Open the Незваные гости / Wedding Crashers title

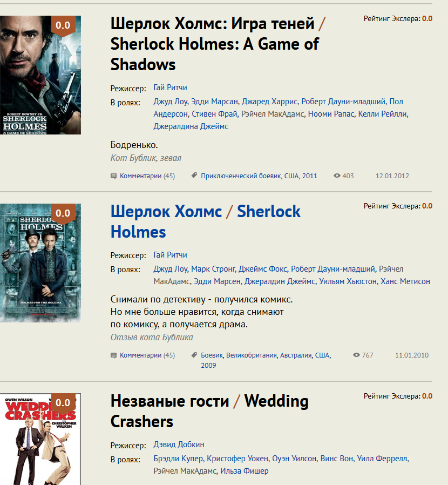[209, 411]
